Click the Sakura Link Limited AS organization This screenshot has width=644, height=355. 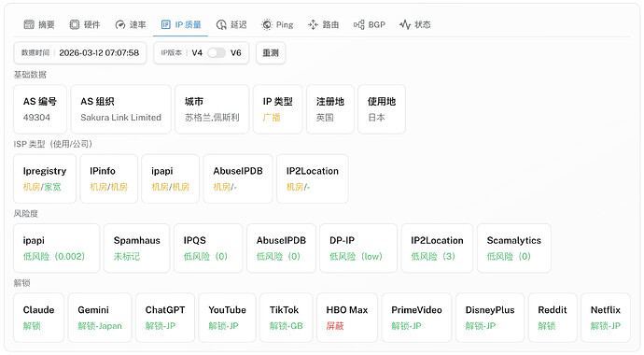click(120, 118)
